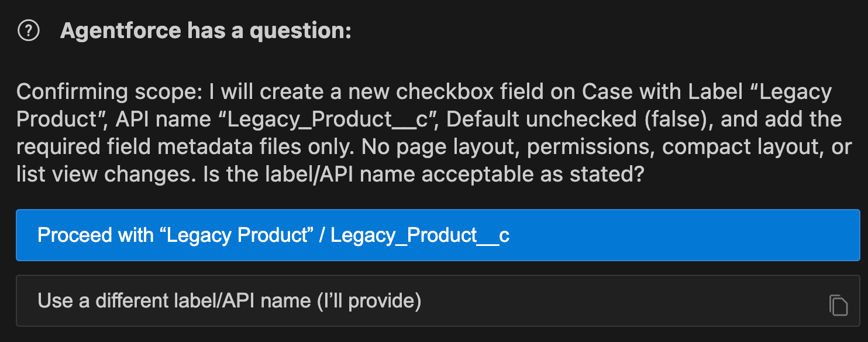
Task: Click "Legacy_Product__c" text inside the blue button
Action: 419,235
